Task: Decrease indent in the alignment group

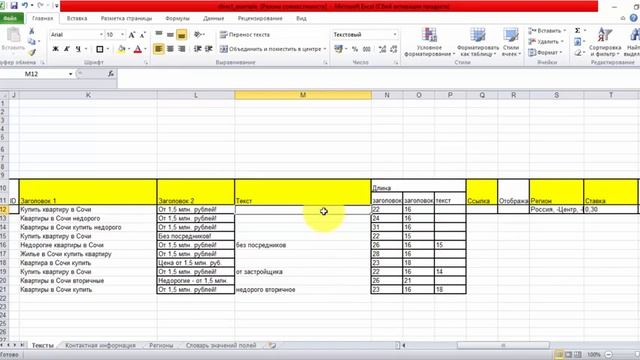Action: 198,49
